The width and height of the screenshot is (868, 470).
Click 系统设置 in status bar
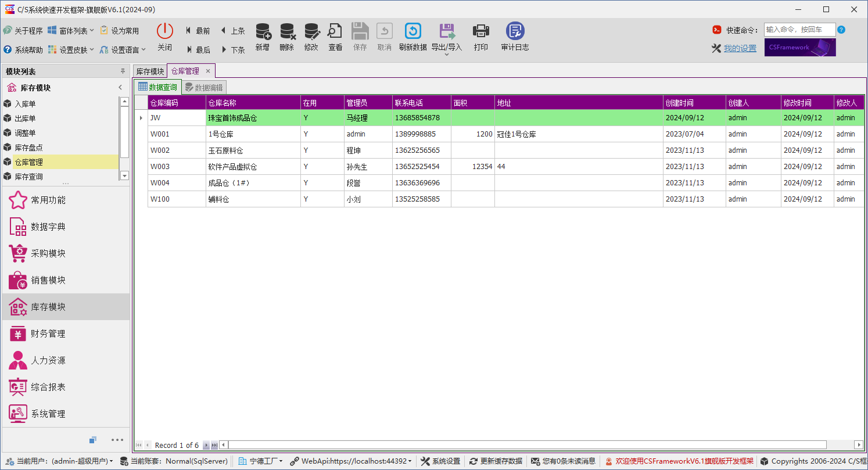[440, 461]
